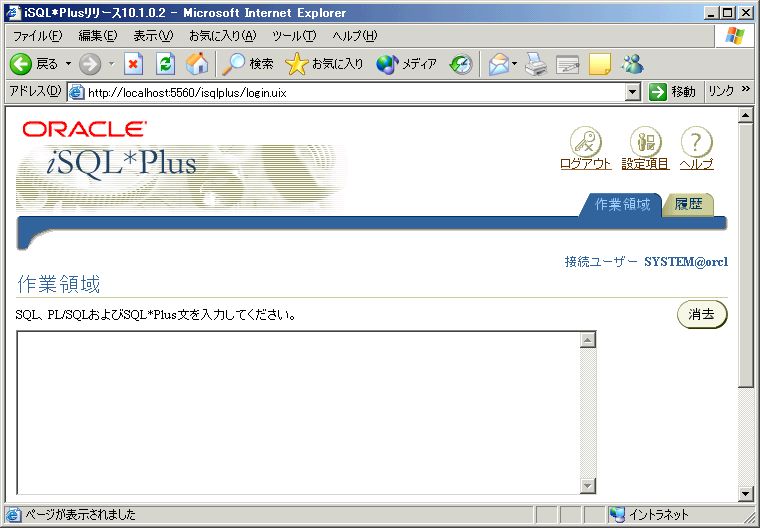
Task: Open Favorites (お気に入り) star icon
Action: coord(297,64)
